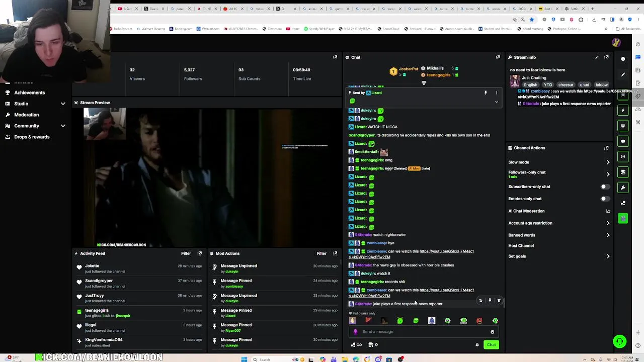
Task: Click Host Channel action
Action: tap(521, 246)
